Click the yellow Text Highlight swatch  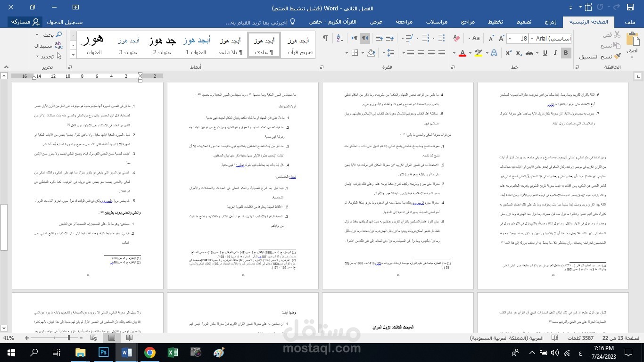point(478,53)
